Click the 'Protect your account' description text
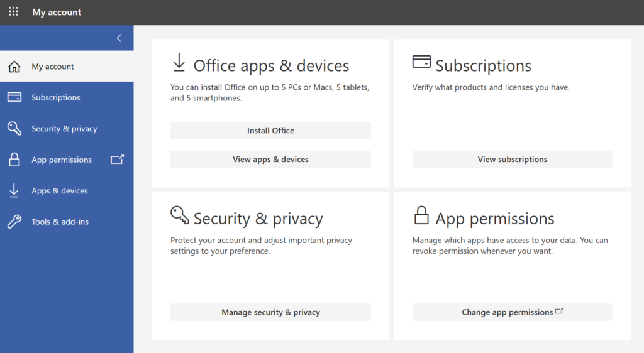The height and width of the screenshot is (353, 644). click(261, 246)
